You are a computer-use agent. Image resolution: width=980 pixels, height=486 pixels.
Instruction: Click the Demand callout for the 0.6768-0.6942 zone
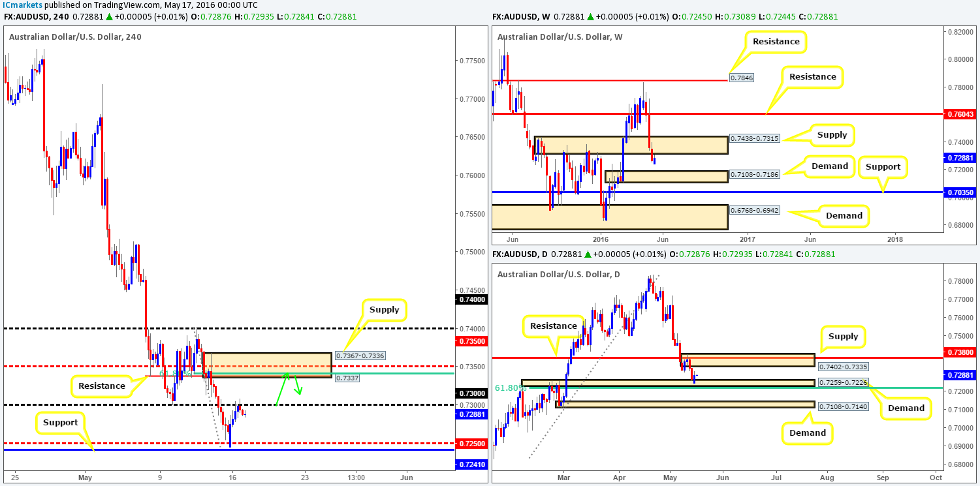pyautogui.click(x=844, y=215)
